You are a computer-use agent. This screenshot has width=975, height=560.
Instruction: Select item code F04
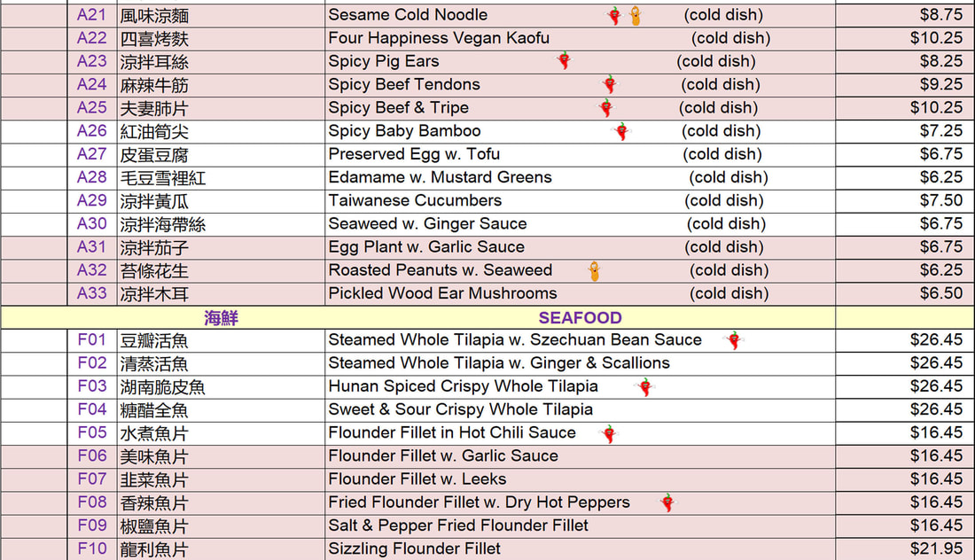pos(92,409)
